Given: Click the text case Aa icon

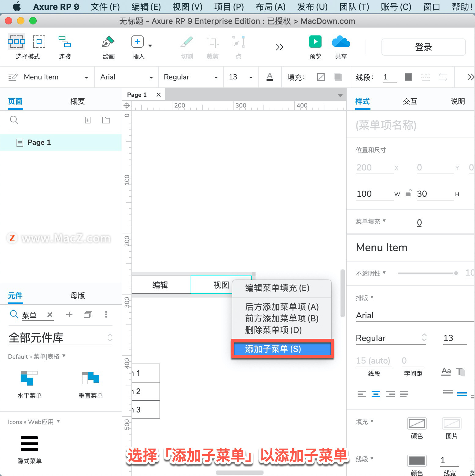Looking at the screenshot, I should click(446, 372).
